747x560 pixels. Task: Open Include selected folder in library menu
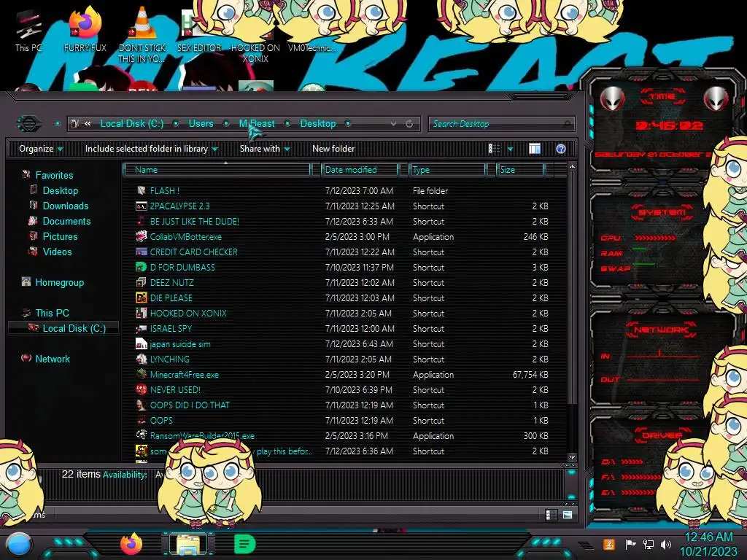pos(151,149)
